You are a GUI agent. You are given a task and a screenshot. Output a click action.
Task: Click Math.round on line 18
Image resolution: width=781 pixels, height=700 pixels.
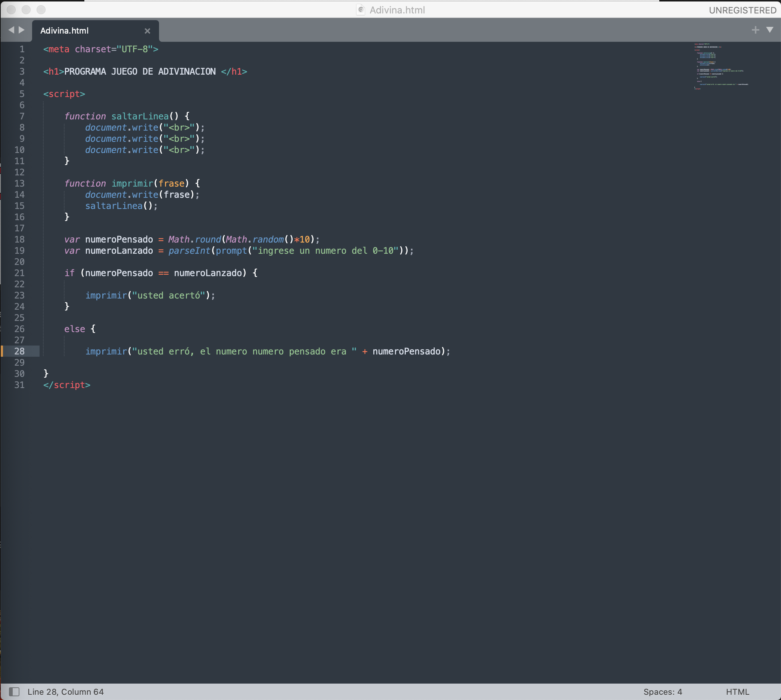point(195,239)
